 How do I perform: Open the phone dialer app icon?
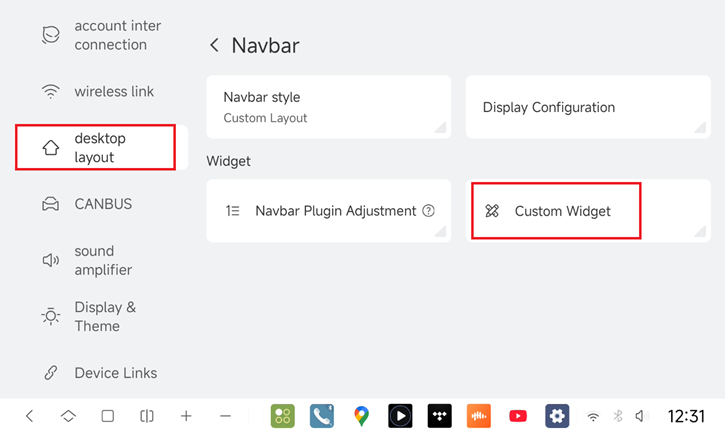pyautogui.click(x=322, y=416)
